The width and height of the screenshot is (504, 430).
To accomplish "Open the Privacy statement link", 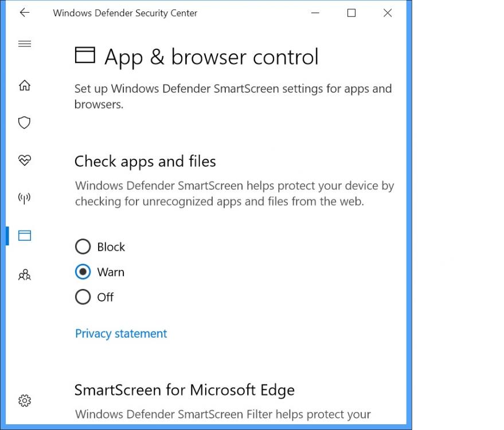I will tap(121, 334).
